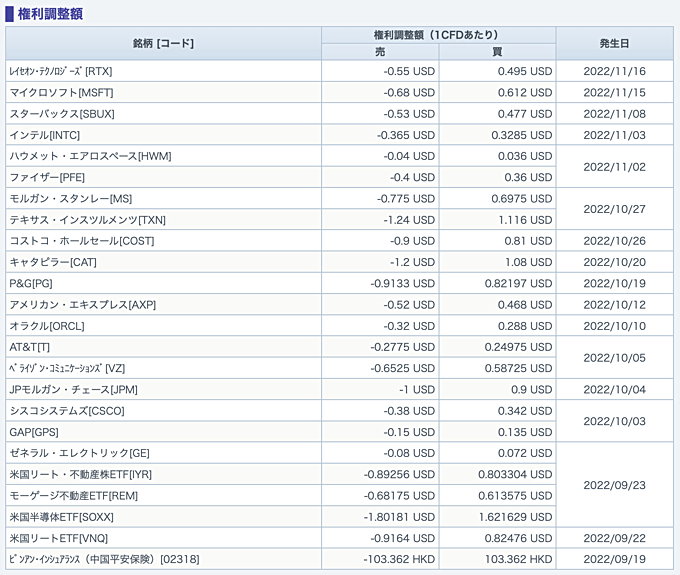Screen dimensions: 680x575
Task: Click the 銘柄 [コード] column header
Action: pos(163,43)
